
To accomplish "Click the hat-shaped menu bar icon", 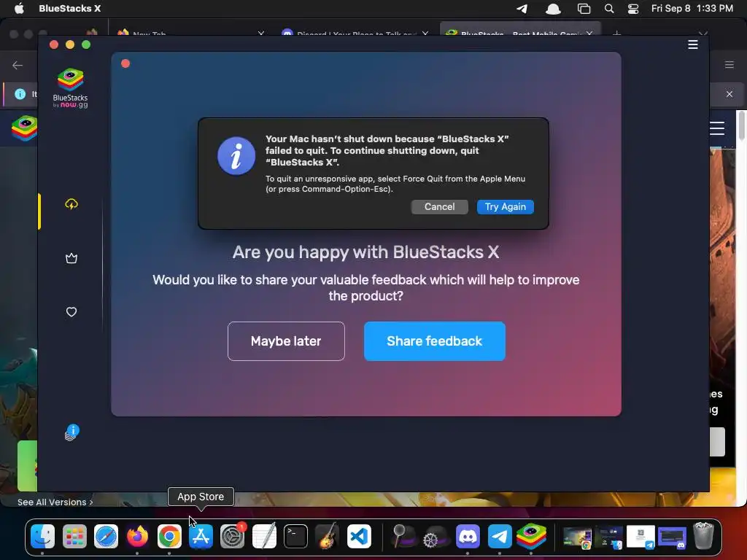I will [x=553, y=9].
